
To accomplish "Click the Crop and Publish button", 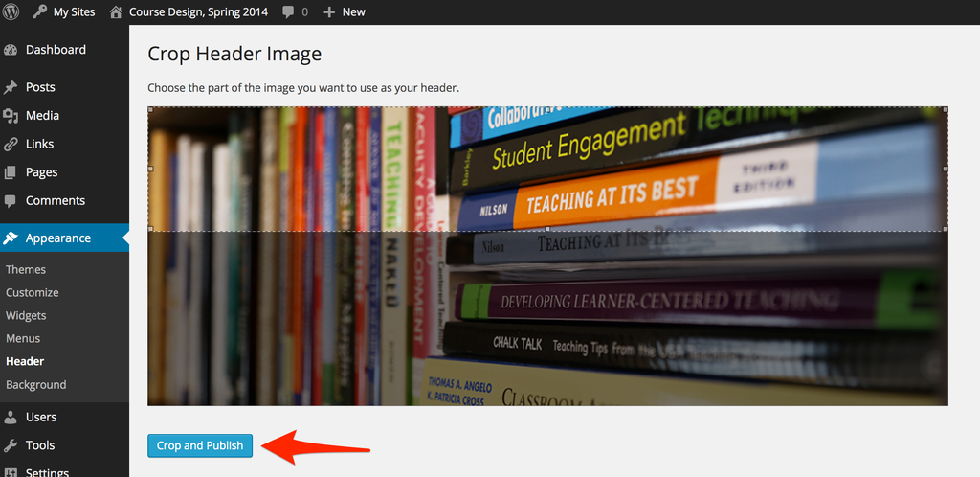I will (x=200, y=445).
